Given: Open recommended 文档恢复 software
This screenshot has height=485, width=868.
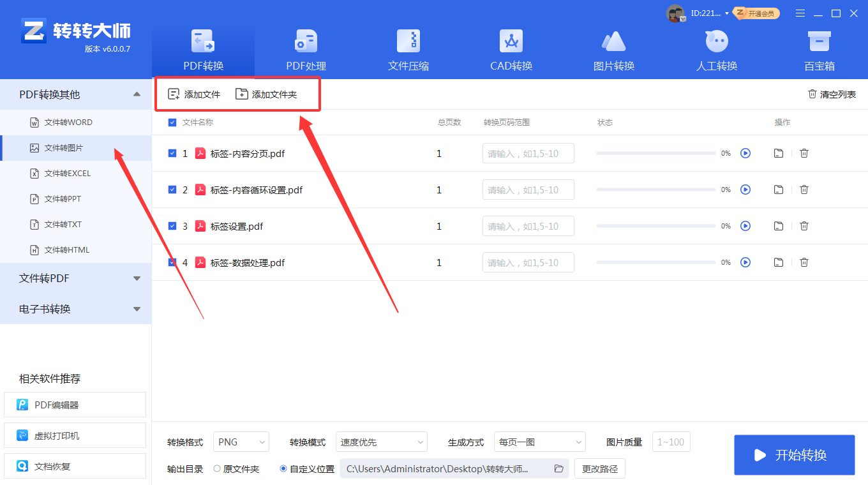Looking at the screenshot, I should point(75,466).
